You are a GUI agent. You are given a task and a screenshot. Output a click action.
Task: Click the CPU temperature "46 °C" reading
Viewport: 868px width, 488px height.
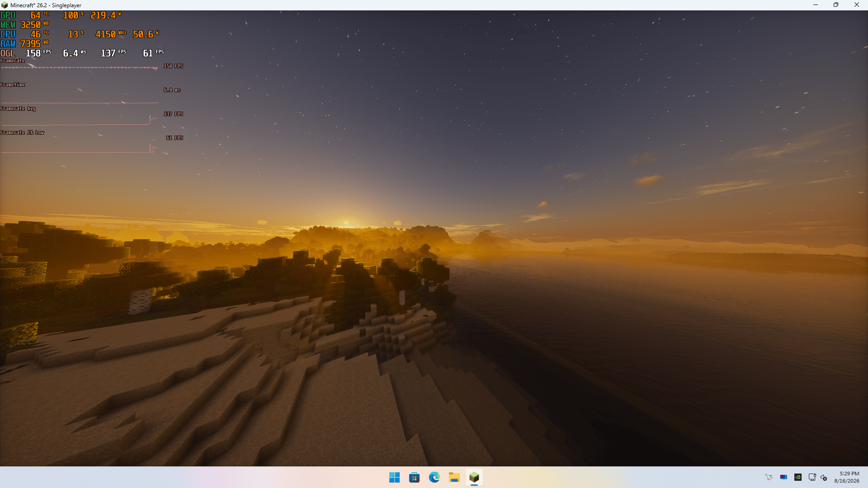point(39,34)
